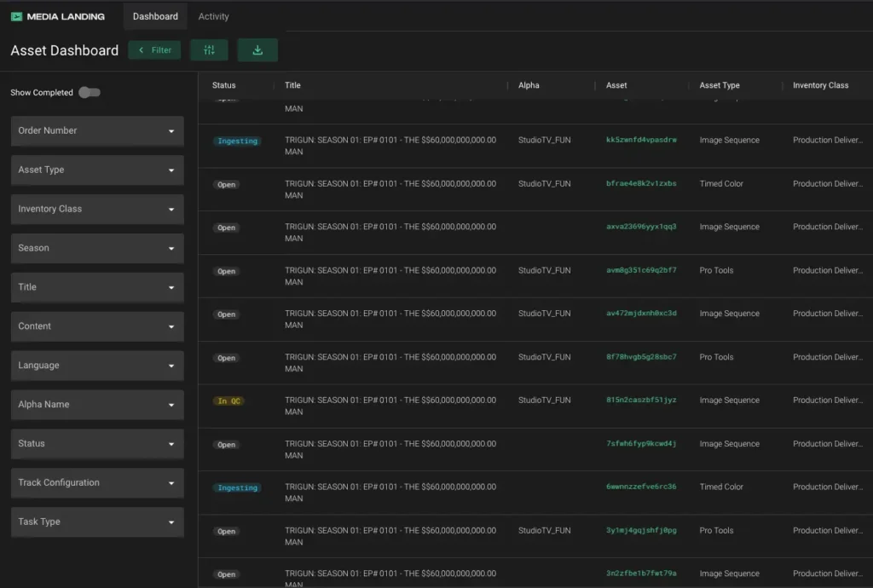The width and height of the screenshot is (873, 588).
Task: Open the Track Configuration dropdown
Action: (97, 483)
